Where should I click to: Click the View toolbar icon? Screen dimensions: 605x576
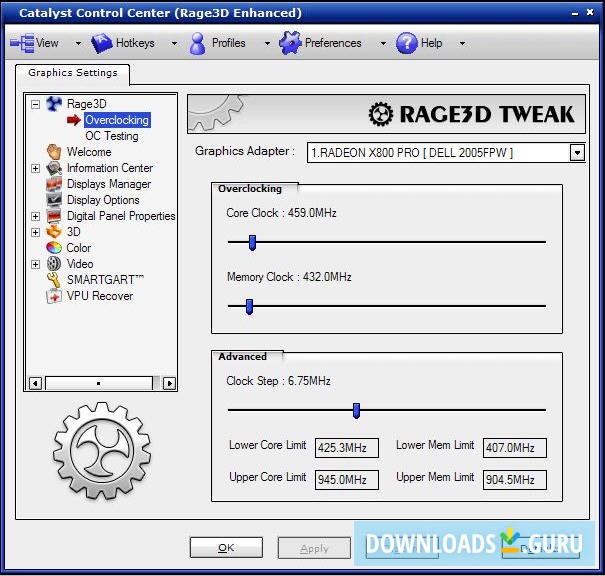click(x=22, y=43)
